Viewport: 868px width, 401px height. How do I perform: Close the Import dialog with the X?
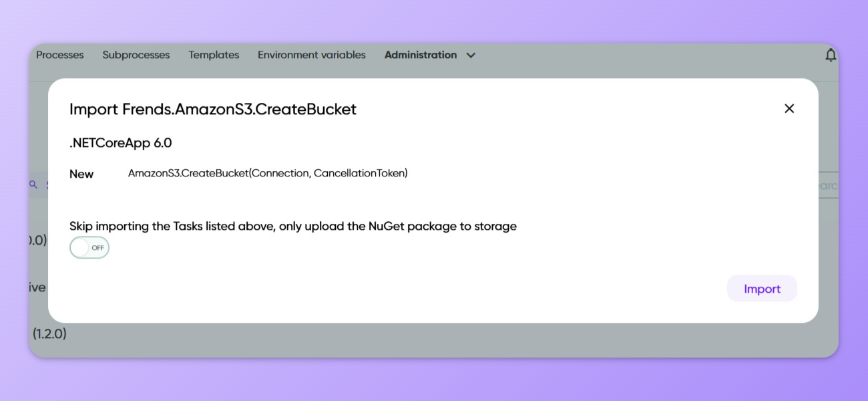coord(789,108)
